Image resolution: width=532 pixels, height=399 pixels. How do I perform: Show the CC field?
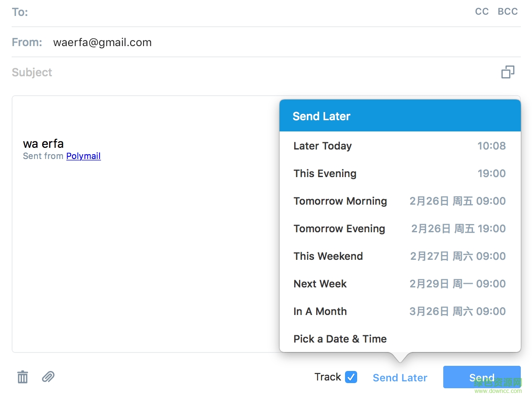(x=482, y=12)
